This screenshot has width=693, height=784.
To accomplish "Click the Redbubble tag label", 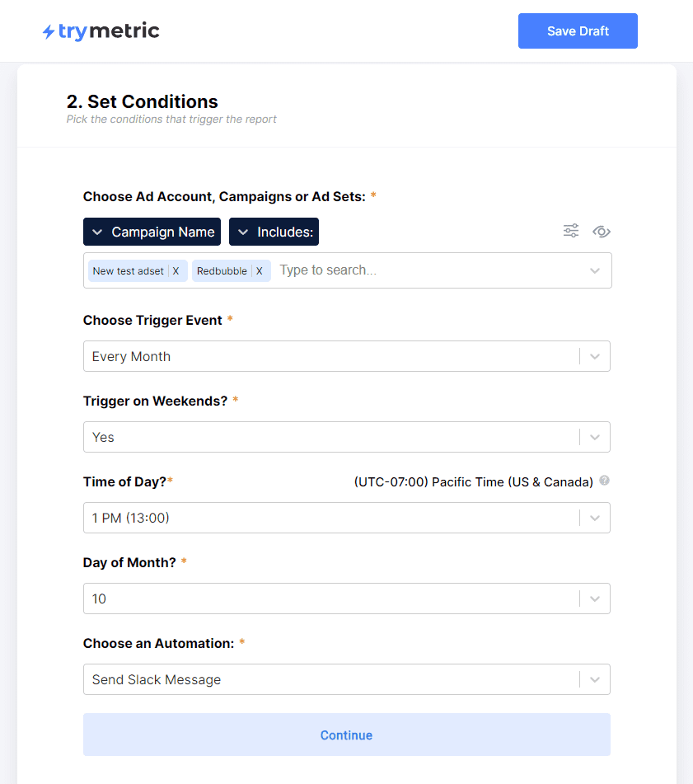I will (x=222, y=271).
